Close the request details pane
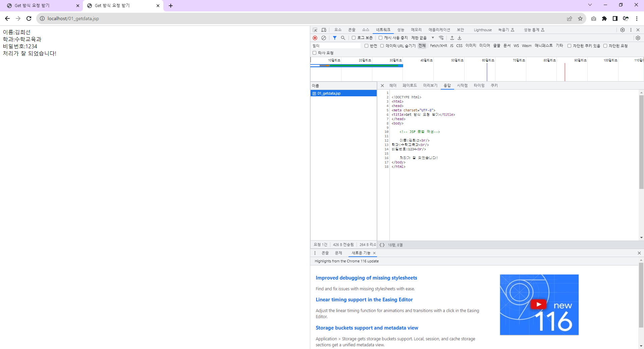Image resolution: width=644 pixels, height=349 pixels. point(382,86)
